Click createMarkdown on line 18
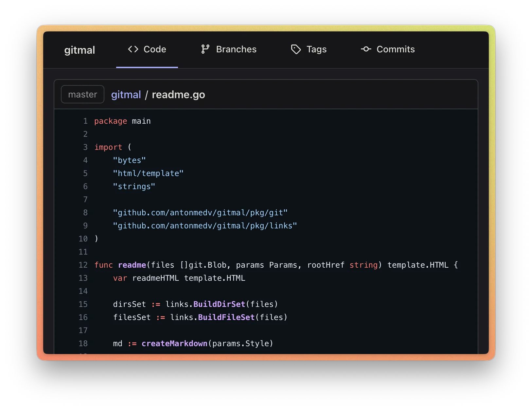The height and width of the screenshot is (409, 532). (174, 344)
